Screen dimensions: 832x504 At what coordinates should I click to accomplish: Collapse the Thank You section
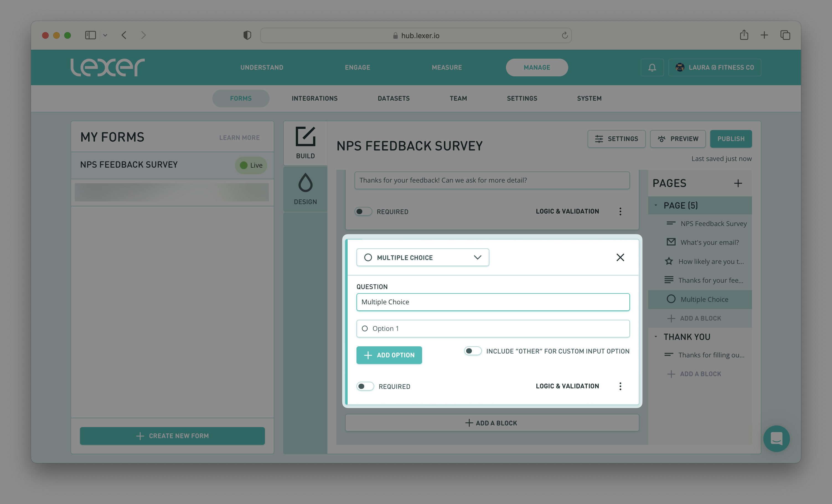pos(656,337)
